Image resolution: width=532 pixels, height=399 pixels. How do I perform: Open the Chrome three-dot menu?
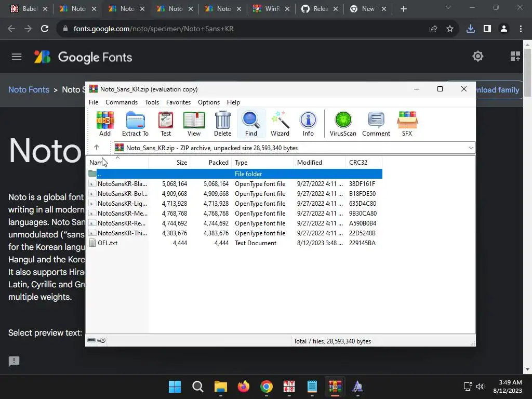tap(521, 29)
